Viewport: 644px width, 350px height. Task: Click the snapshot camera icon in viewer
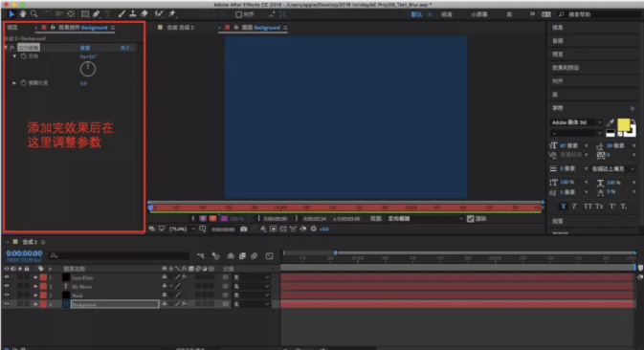pos(244,229)
